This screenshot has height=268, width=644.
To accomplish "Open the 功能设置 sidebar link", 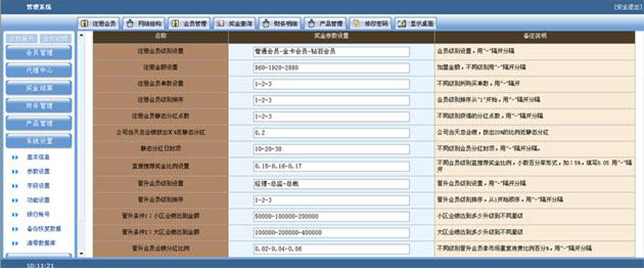I will click(38, 200).
